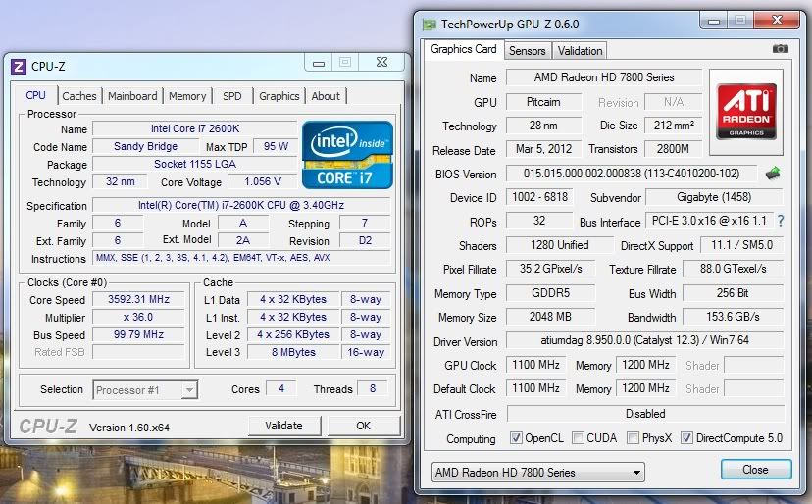
Task: Save BIOS using the green chip icon
Action: (x=772, y=173)
